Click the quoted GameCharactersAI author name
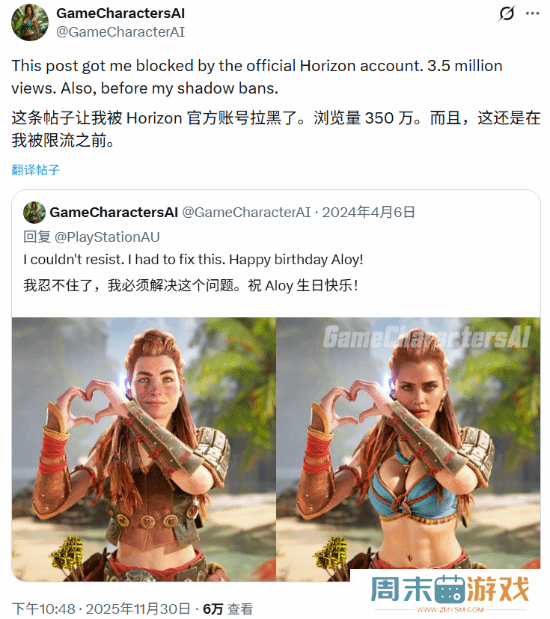Screen dimensions: 550x619 coord(114,212)
